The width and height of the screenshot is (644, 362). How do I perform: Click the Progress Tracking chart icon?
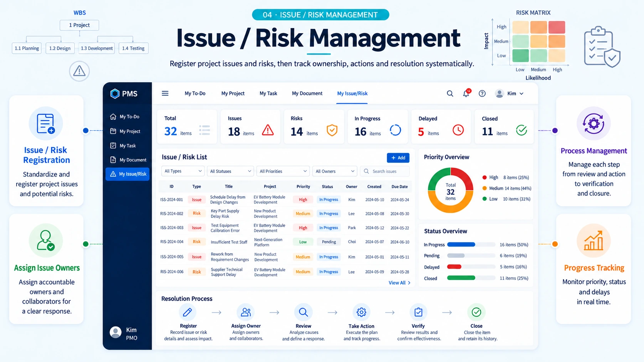coord(594,241)
